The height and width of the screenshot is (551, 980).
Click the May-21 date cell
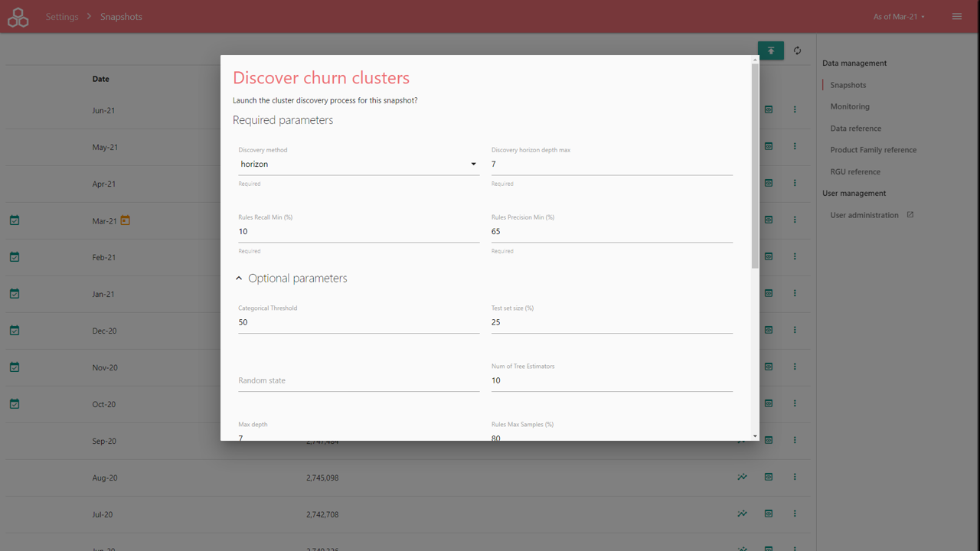click(x=105, y=147)
